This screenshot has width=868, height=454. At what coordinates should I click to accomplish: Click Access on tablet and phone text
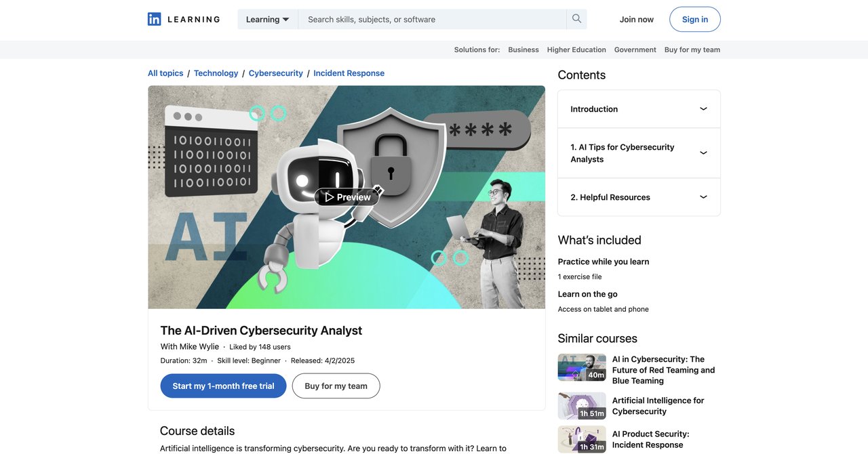604,309
